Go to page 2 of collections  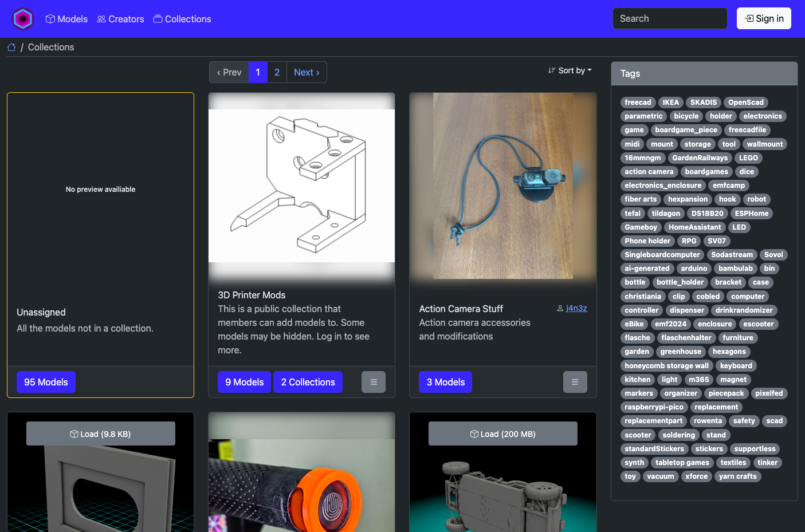tap(277, 72)
